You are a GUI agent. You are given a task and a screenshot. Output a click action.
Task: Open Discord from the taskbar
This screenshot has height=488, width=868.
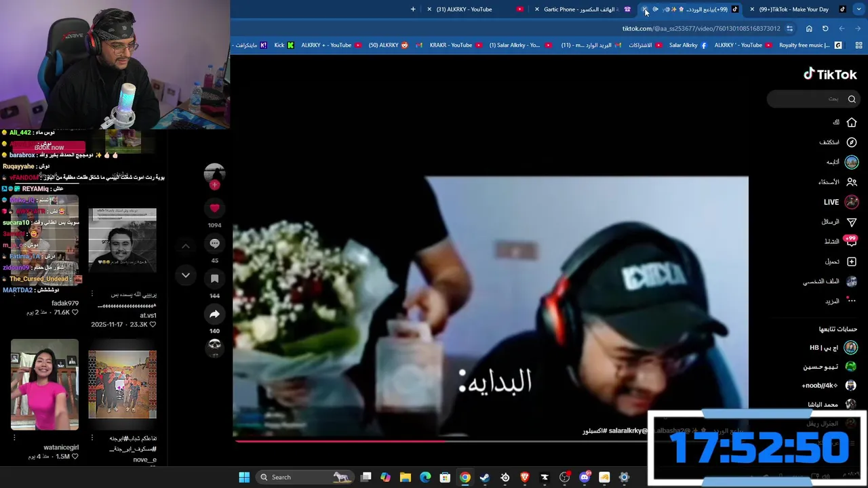click(585, 477)
